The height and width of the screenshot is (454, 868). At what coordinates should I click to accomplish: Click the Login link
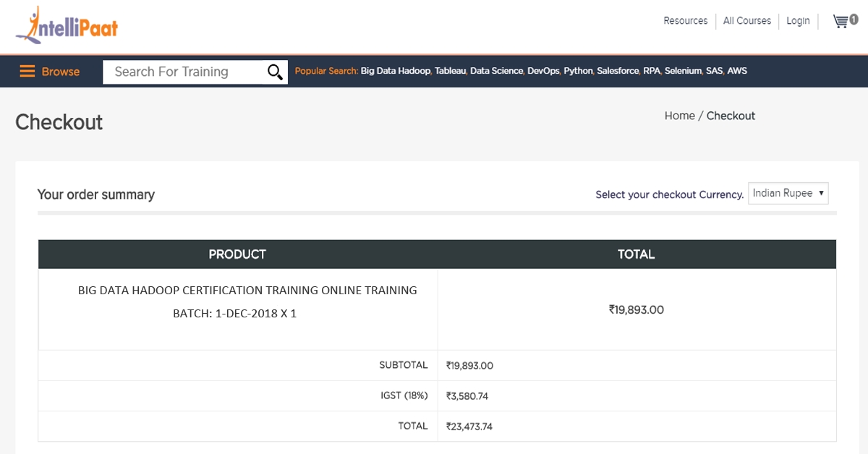click(798, 21)
